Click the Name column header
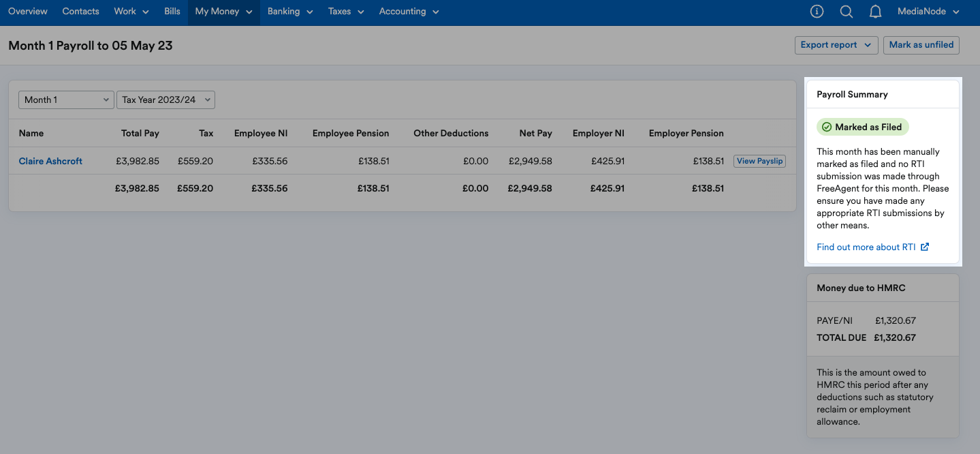Viewport: 980px width, 454px height. [31, 133]
